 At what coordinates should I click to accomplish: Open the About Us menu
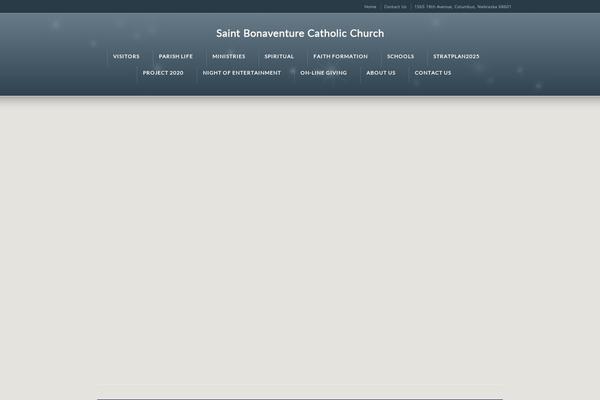[x=381, y=73]
